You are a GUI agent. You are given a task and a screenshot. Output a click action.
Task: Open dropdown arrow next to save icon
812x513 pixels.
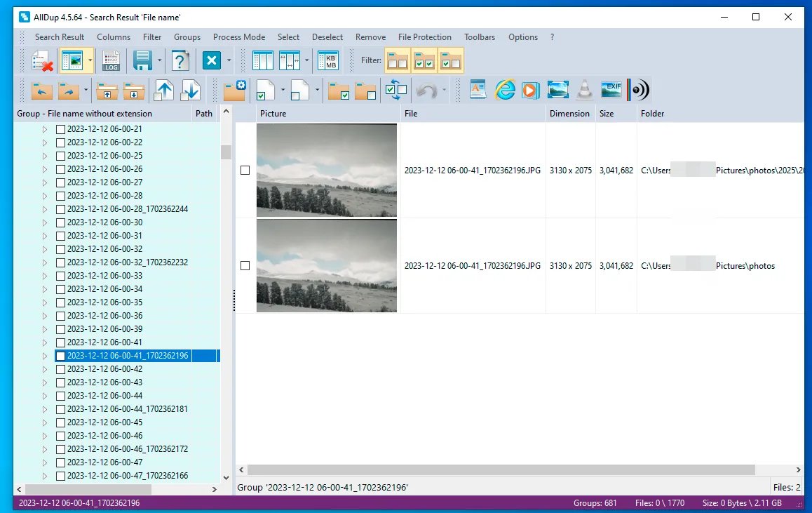coord(160,61)
